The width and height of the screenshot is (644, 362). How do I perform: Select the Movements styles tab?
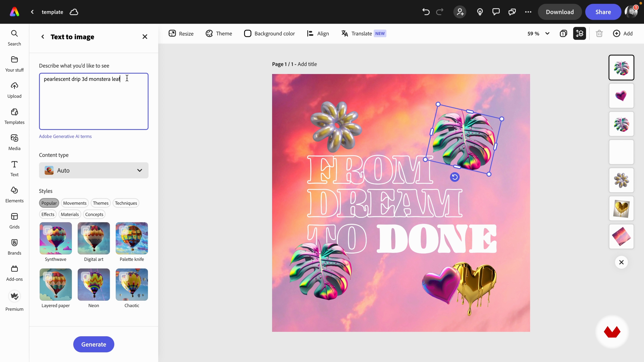click(x=75, y=203)
